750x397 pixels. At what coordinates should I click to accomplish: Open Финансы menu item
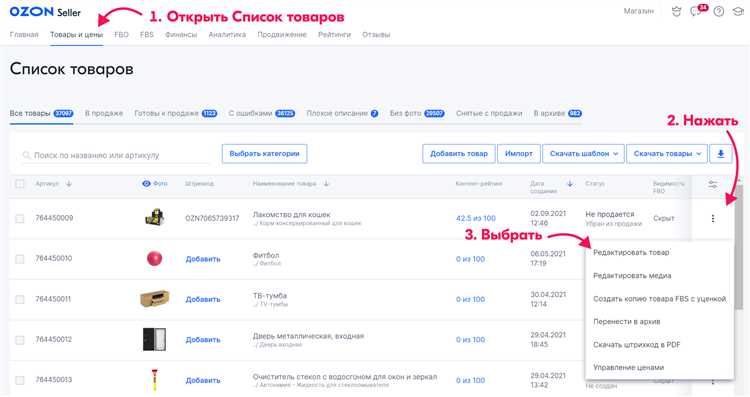pos(181,34)
